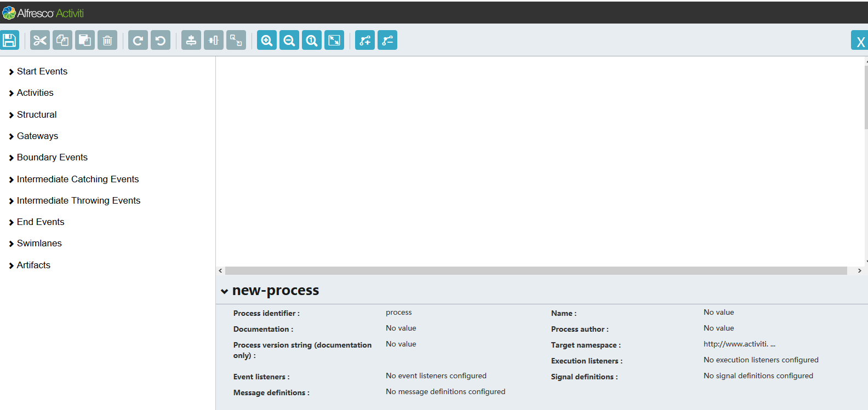Expand the Artifacts group
This screenshot has height=410, width=868.
pos(30,265)
